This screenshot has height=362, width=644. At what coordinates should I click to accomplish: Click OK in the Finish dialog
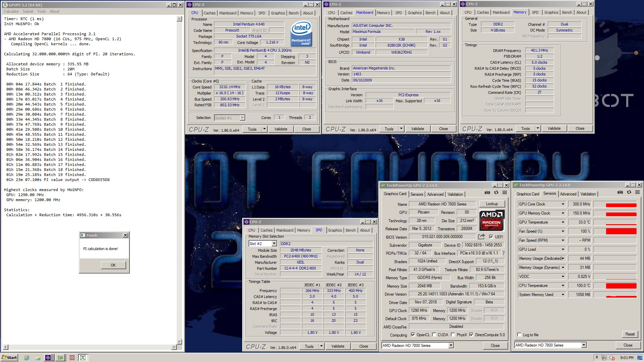pos(113,265)
